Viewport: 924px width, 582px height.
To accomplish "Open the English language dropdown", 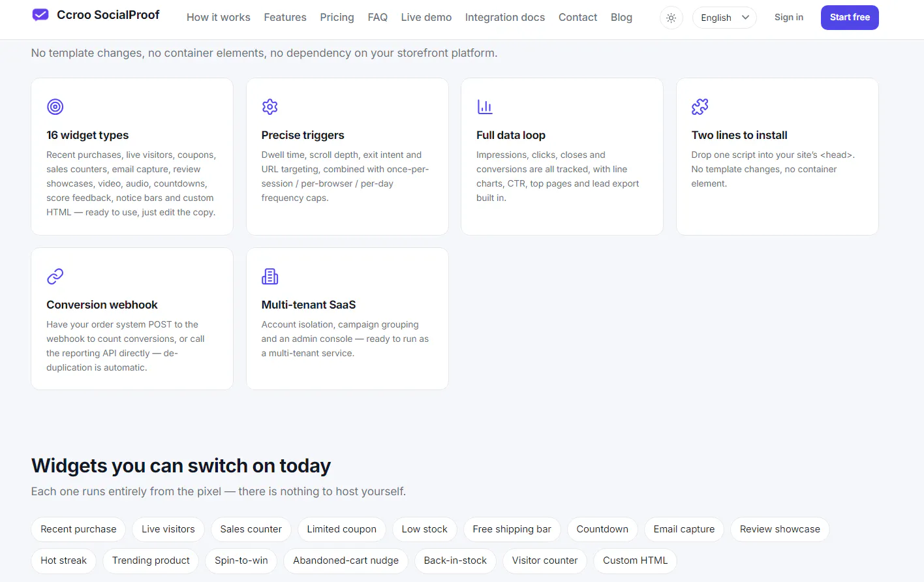I will click(724, 18).
